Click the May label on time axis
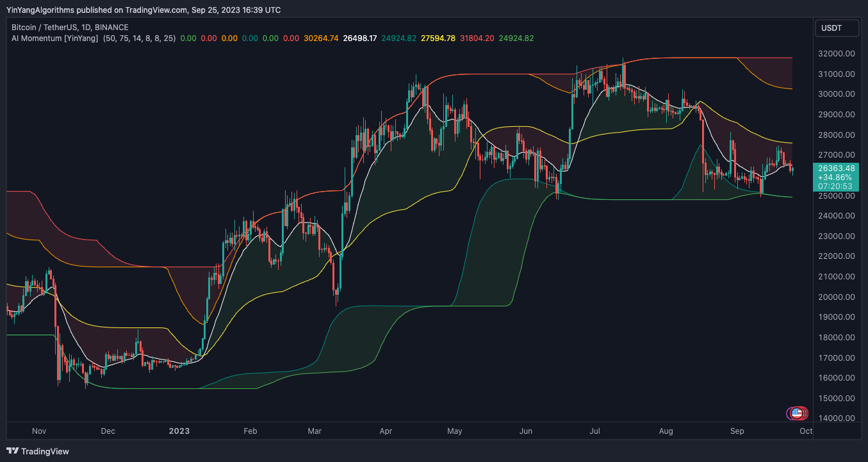The width and height of the screenshot is (868, 462). click(x=454, y=431)
